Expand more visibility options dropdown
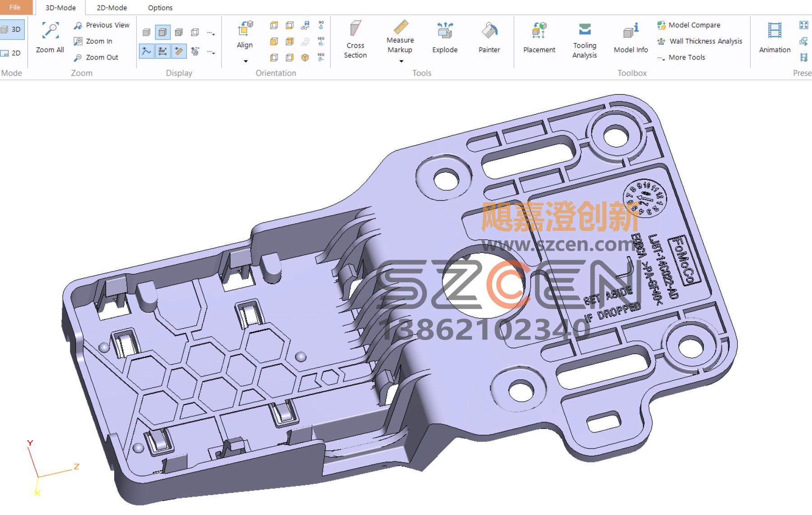 pyautogui.click(x=211, y=52)
